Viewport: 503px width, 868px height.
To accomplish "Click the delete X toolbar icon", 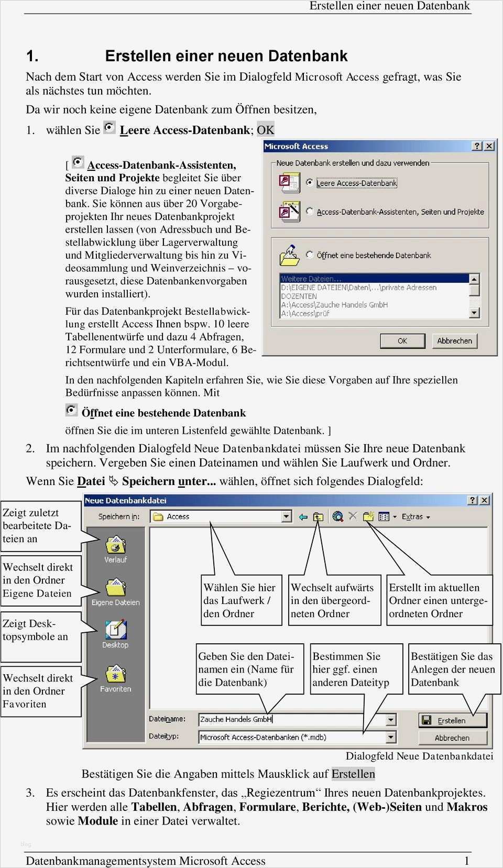I will [353, 517].
